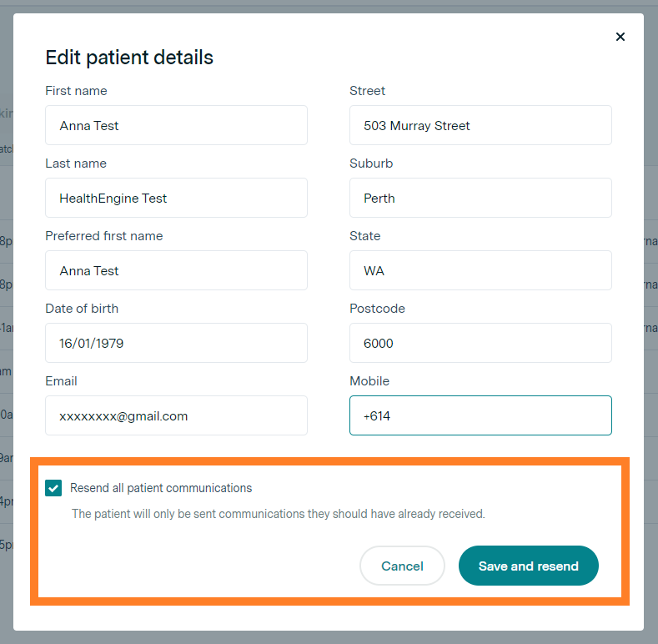This screenshot has width=658, height=644.
Task: Click Save and resend
Action: point(528,566)
